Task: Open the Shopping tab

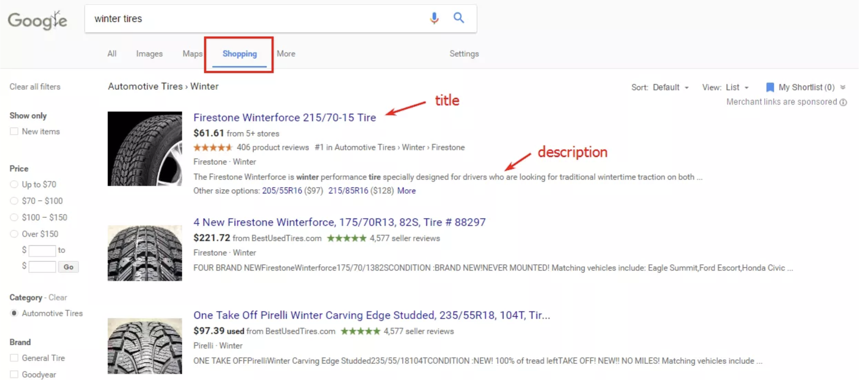Action: 240,54
